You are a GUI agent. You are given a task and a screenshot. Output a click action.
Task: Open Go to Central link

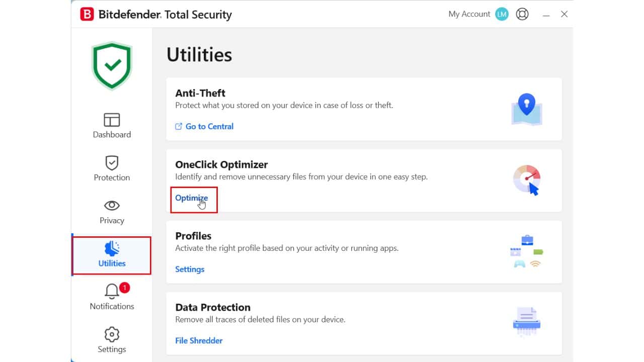click(x=209, y=126)
